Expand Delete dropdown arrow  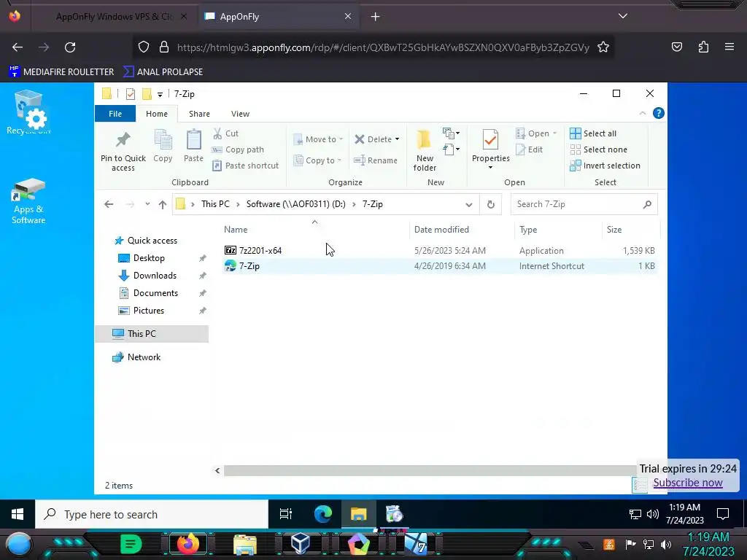click(397, 139)
